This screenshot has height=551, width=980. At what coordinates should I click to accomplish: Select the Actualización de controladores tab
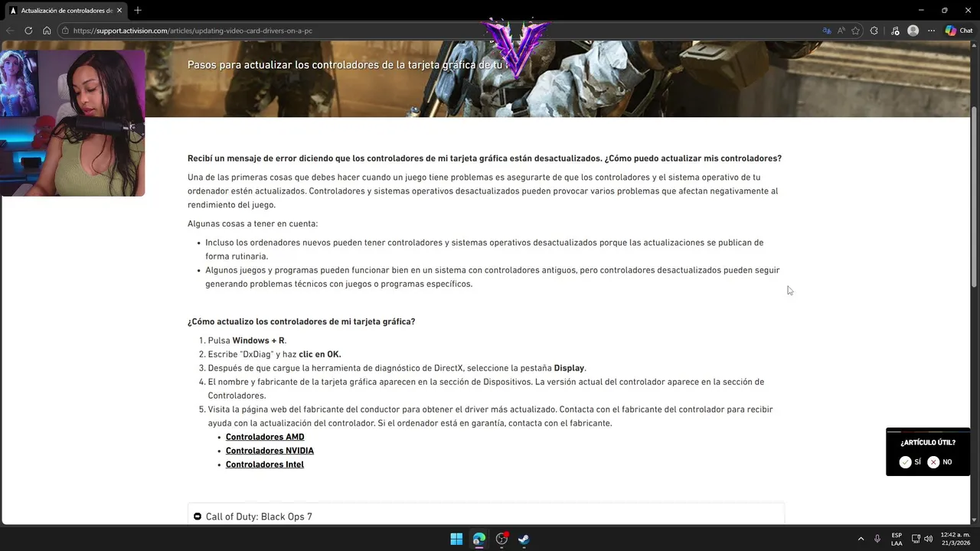coord(66,11)
